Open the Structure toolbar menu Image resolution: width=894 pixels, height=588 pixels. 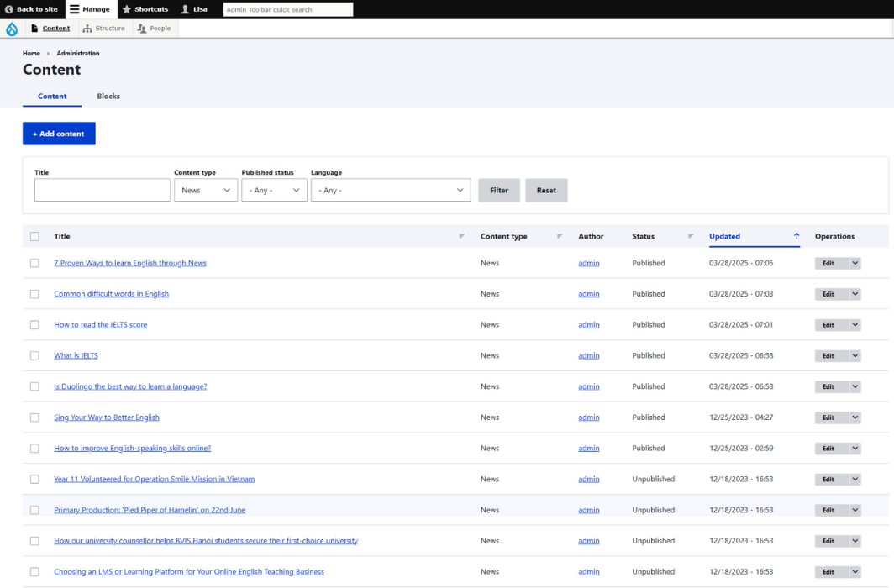pyautogui.click(x=104, y=29)
